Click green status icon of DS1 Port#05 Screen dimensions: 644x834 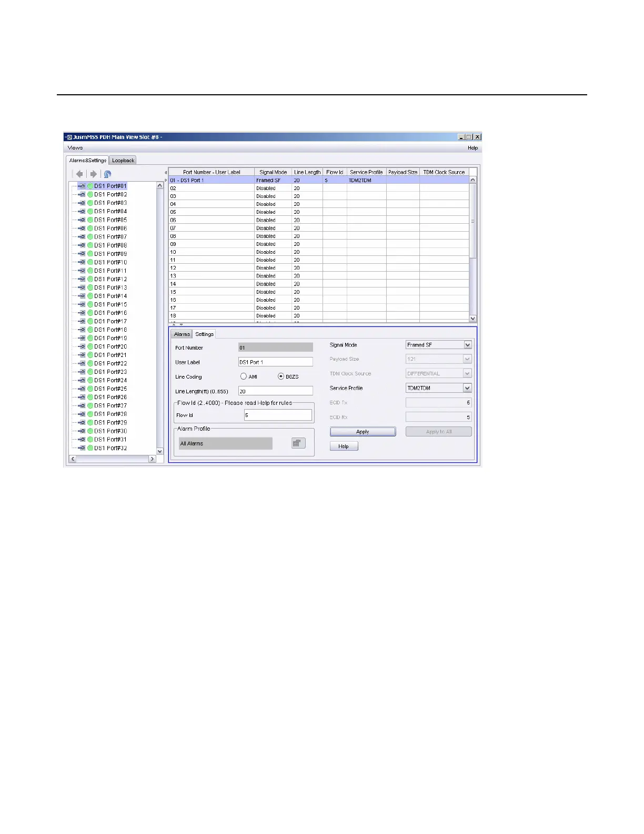[x=90, y=220]
